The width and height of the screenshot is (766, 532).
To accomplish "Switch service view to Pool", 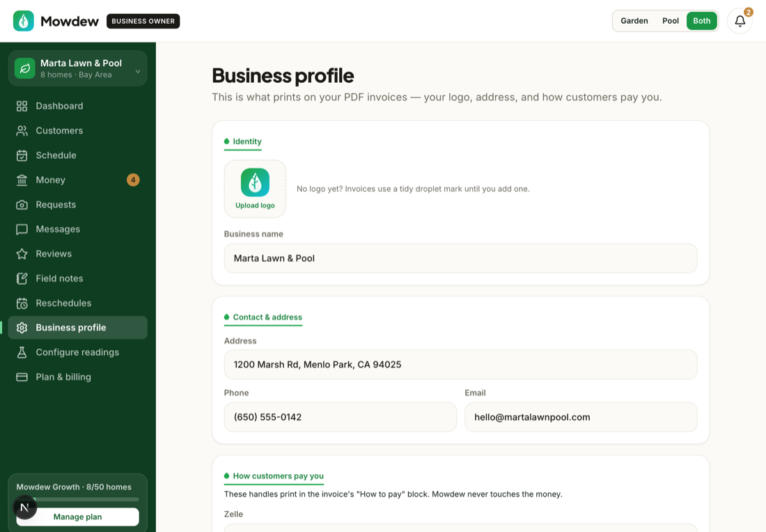I will 670,21.
